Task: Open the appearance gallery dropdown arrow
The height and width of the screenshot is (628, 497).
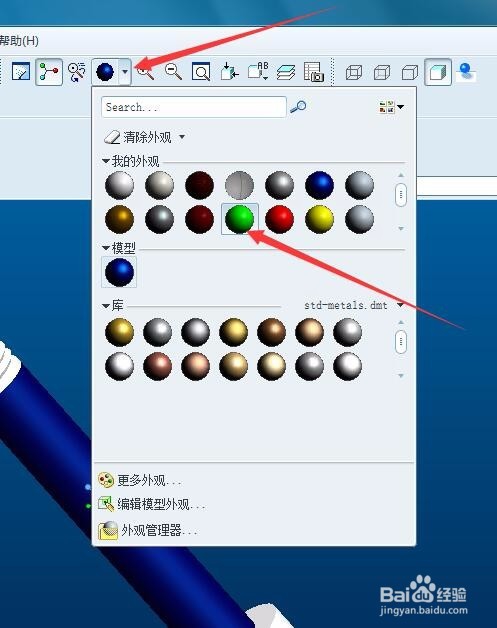Action: [x=125, y=72]
